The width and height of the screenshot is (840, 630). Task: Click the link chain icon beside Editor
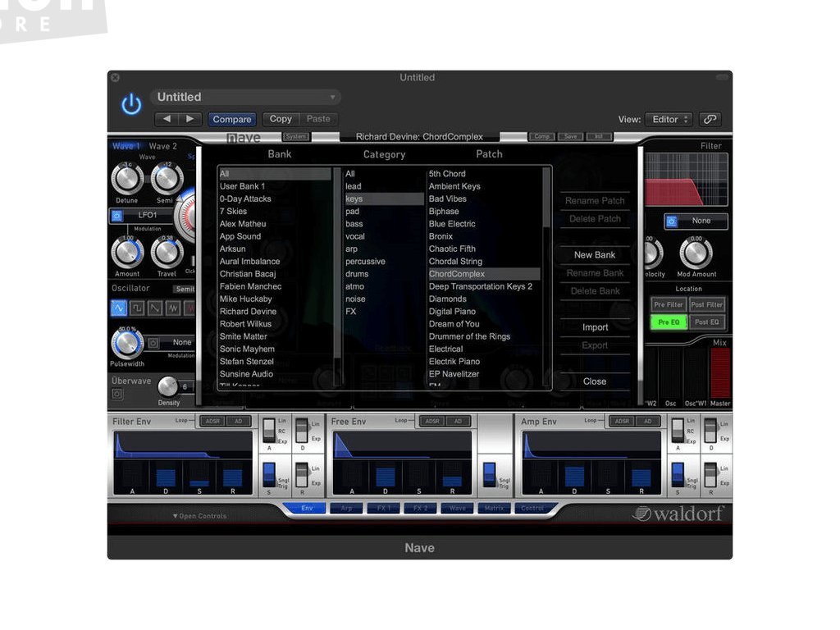710,119
